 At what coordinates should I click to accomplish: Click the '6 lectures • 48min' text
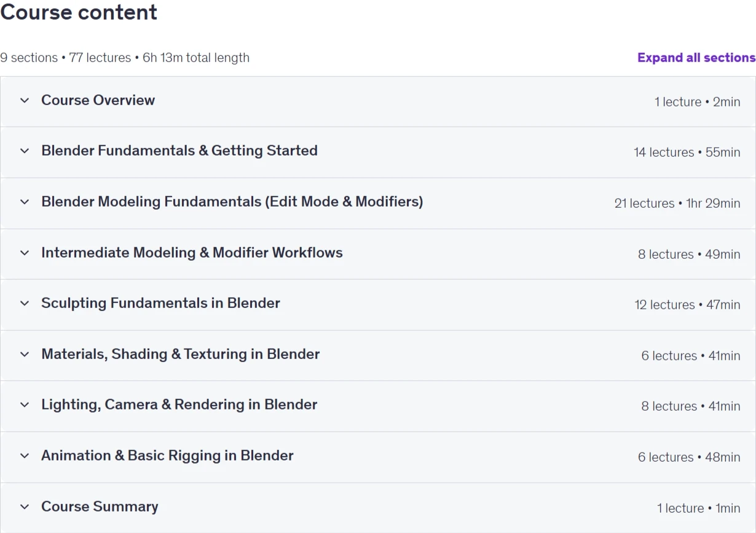point(689,457)
